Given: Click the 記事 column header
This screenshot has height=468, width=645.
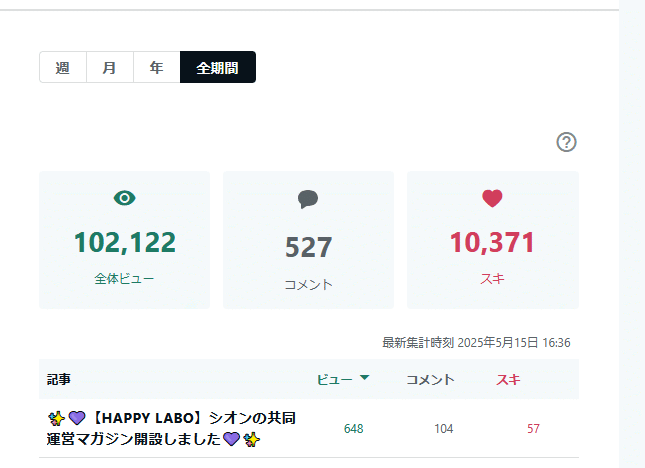Looking at the screenshot, I should pos(59,380).
